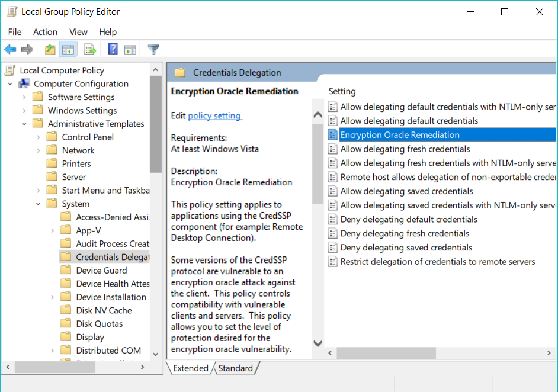Image resolution: width=558 pixels, height=392 pixels.
Task: Click the 'policy setting' edit link
Action: (214, 115)
